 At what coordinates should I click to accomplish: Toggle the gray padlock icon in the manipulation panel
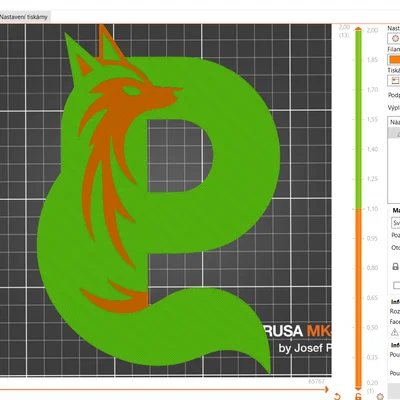point(395,267)
